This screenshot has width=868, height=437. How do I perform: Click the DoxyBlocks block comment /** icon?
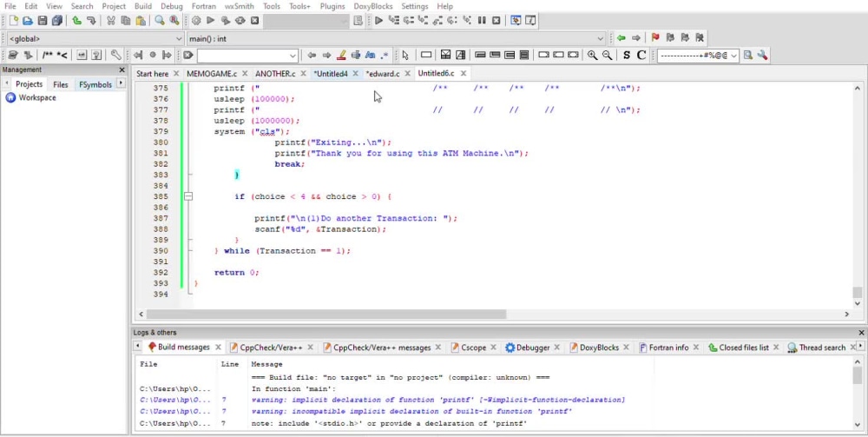tap(48, 55)
